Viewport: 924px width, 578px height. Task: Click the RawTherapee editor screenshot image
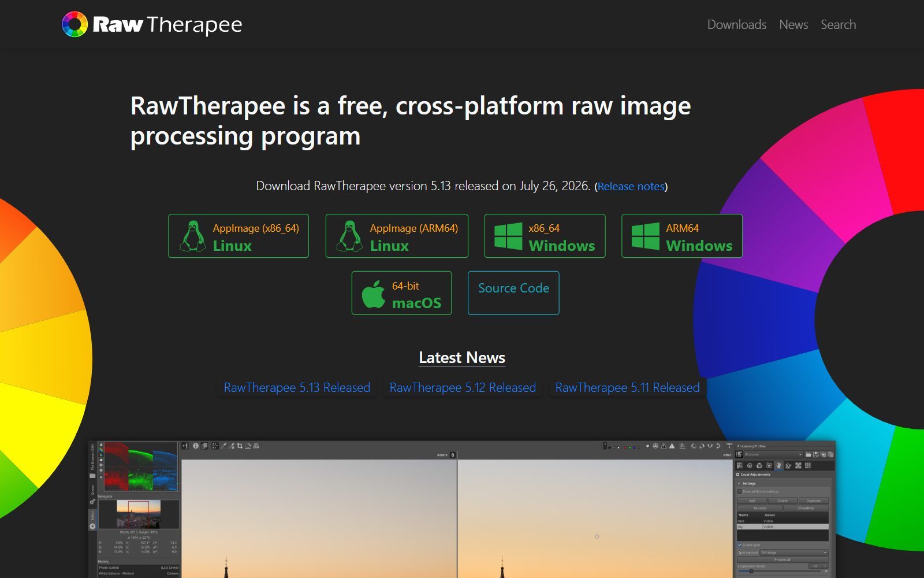(462, 510)
